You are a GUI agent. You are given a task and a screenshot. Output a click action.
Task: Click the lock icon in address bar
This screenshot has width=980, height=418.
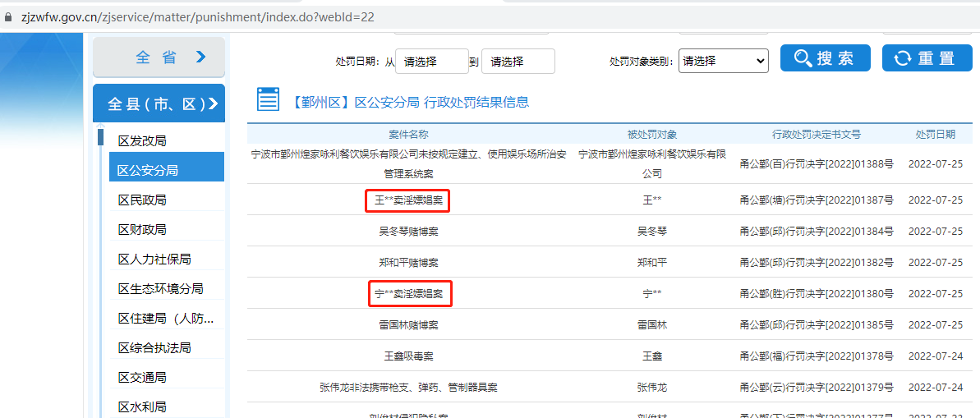(9, 16)
